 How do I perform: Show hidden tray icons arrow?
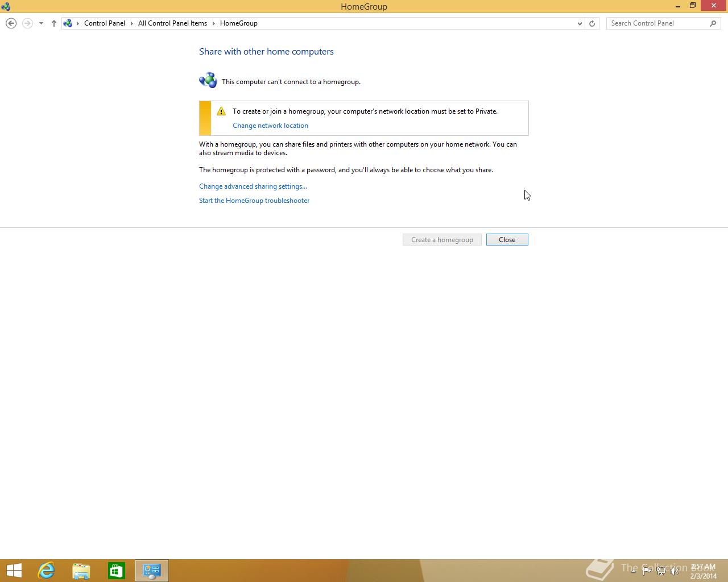click(633, 571)
